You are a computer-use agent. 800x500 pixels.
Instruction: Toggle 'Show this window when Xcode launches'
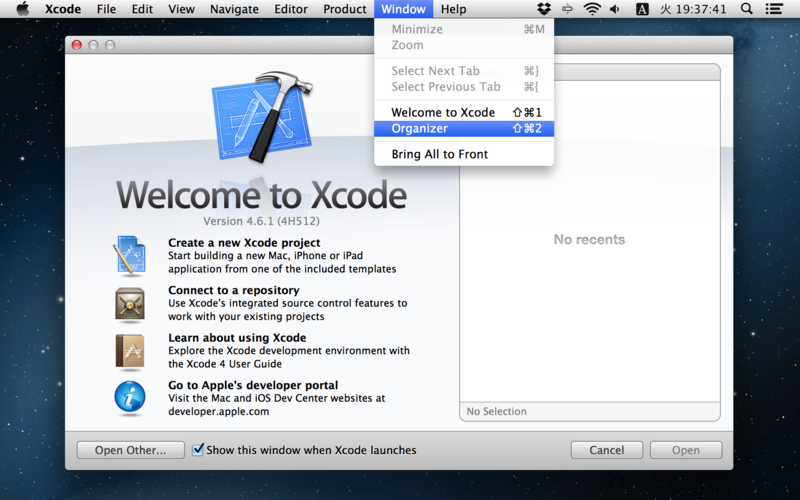[198, 449]
